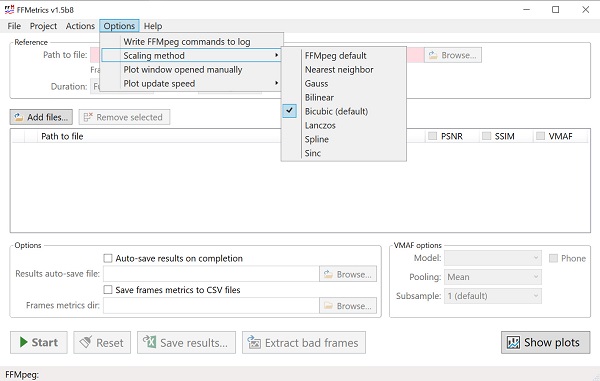Click the Excel icon on Save results button
The height and width of the screenshot is (381, 600).
[x=149, y=342]
